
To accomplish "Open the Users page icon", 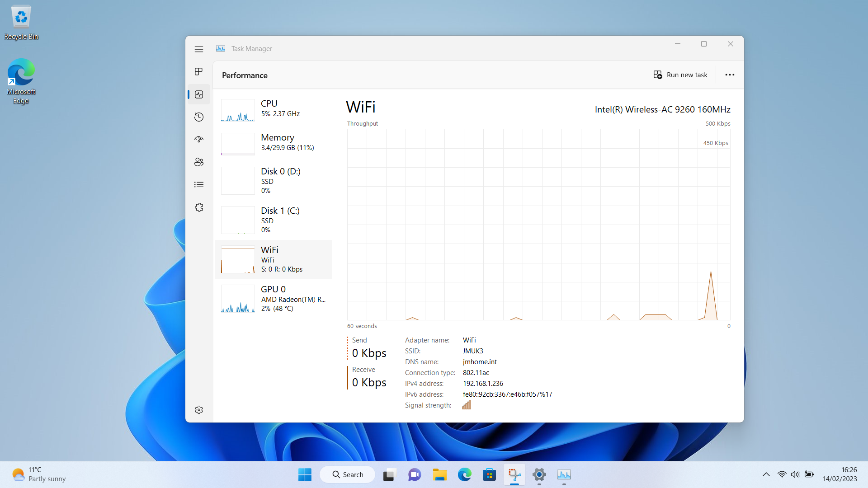I will click(x=199, y=162).
